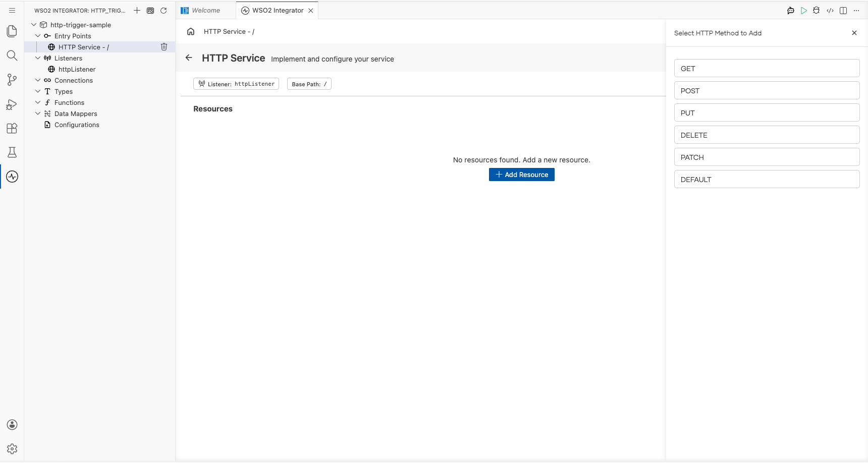This screenshot has width=868, height=463.
Task: Expand the Functions section
Action: pos(38,102)
